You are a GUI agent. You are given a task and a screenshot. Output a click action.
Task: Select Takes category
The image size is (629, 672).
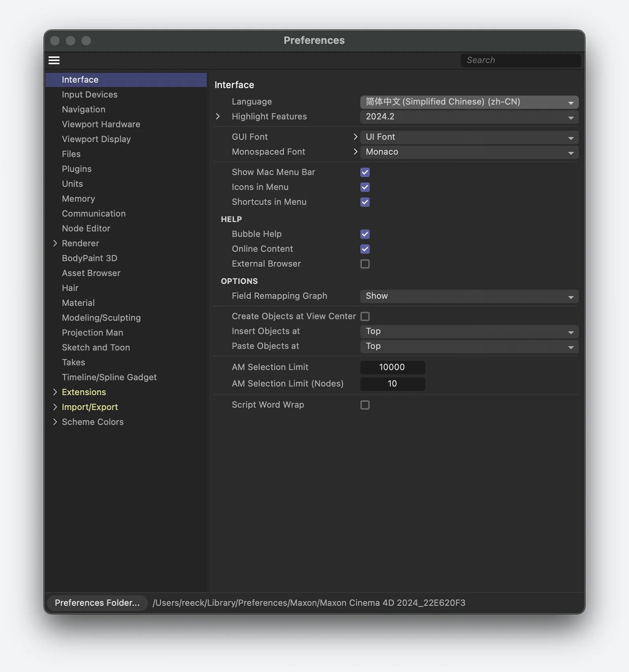click(73, 362)
